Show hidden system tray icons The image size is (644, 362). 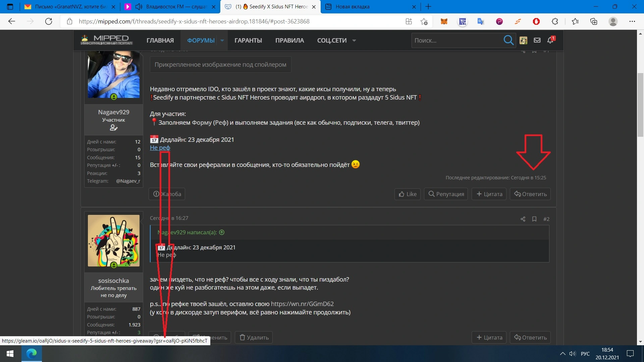563,354
